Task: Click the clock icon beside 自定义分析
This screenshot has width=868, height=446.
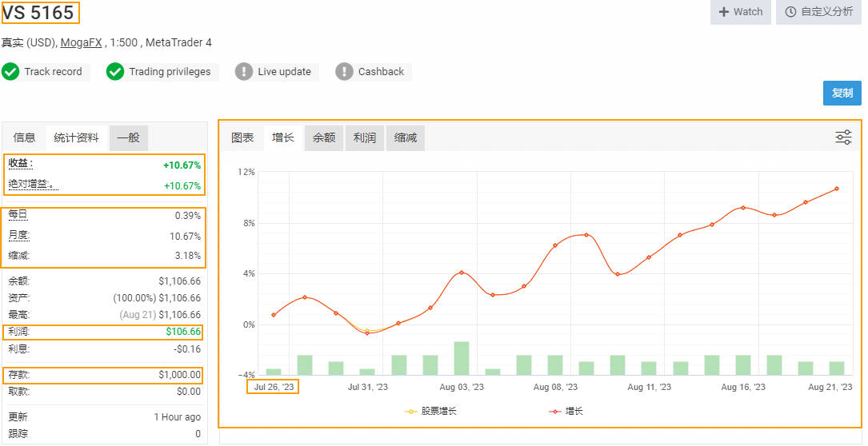Action: [x=791, y=12]
